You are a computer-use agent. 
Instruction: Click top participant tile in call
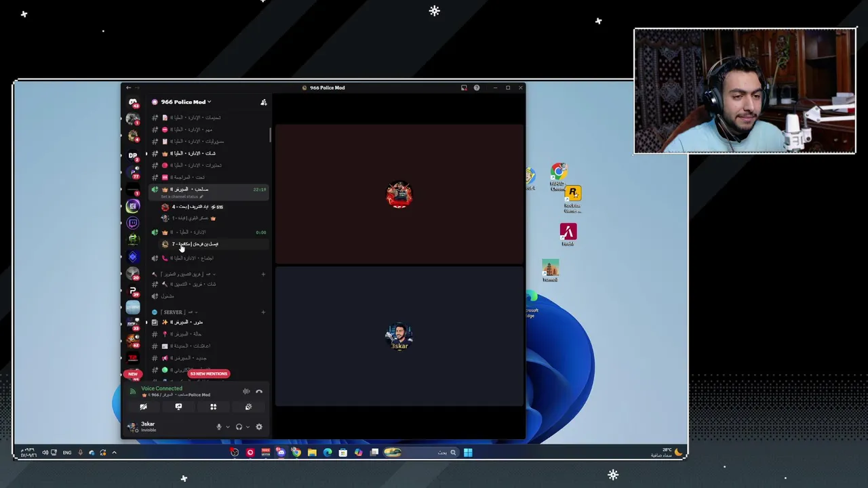coord(399,194)
